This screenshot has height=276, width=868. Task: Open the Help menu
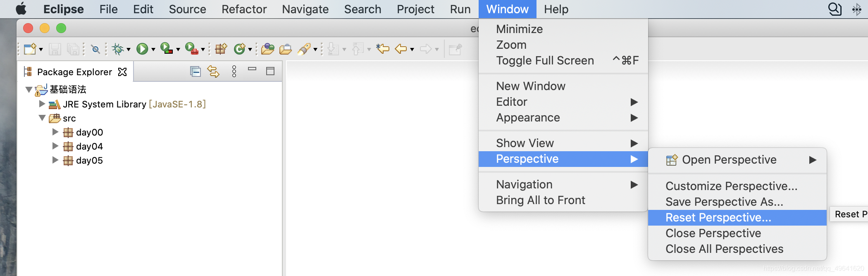tap(556, 9)
